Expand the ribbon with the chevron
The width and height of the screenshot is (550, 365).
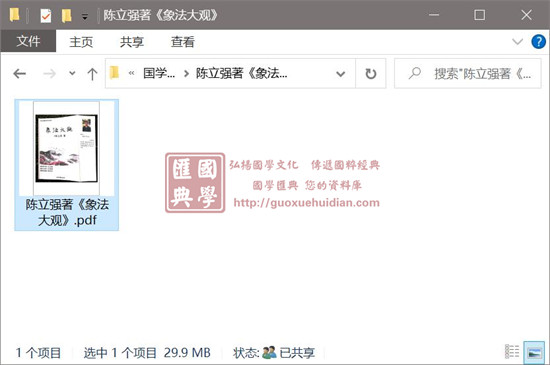517,42
